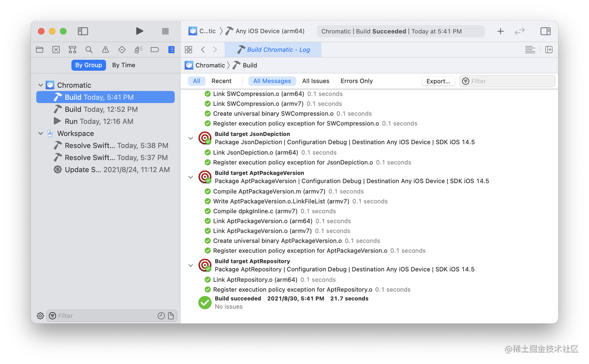Open the Test navigator diamond icon
Viewport: 589px width, 364px height.
(122, 50)
